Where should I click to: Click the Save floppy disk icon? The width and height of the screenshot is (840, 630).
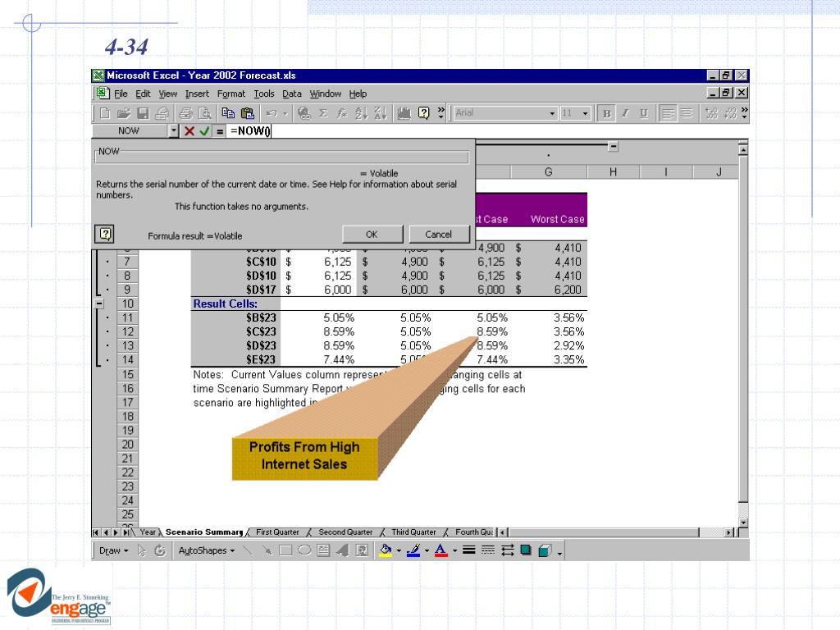[x=143, y=113]
